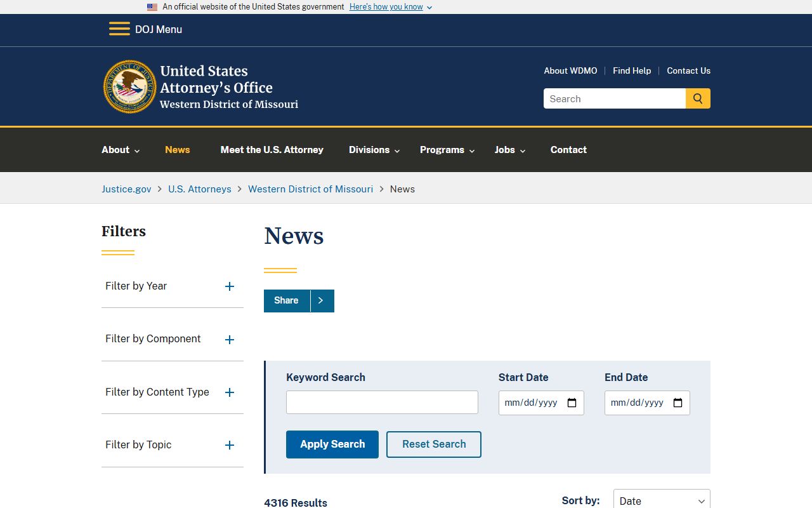Follow the Western District of Missouri breadcrumb
Image resolution: width=812 pixels, height=508 pixels.
pyautogui.click(x=311, y=189)
